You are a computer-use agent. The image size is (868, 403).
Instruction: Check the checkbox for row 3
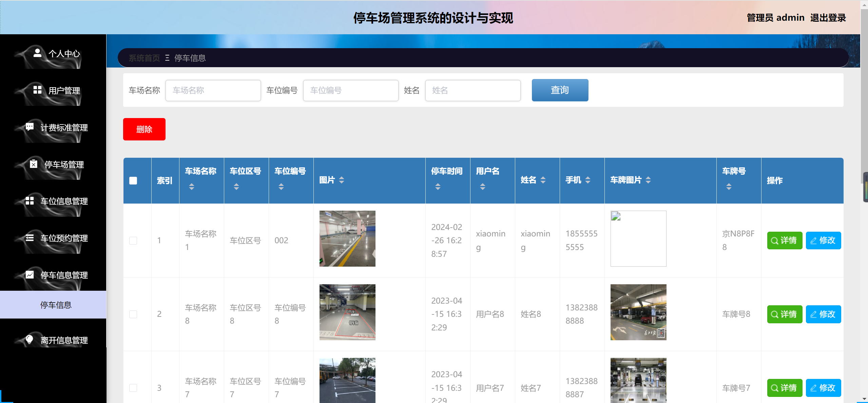tap(133, 388)
